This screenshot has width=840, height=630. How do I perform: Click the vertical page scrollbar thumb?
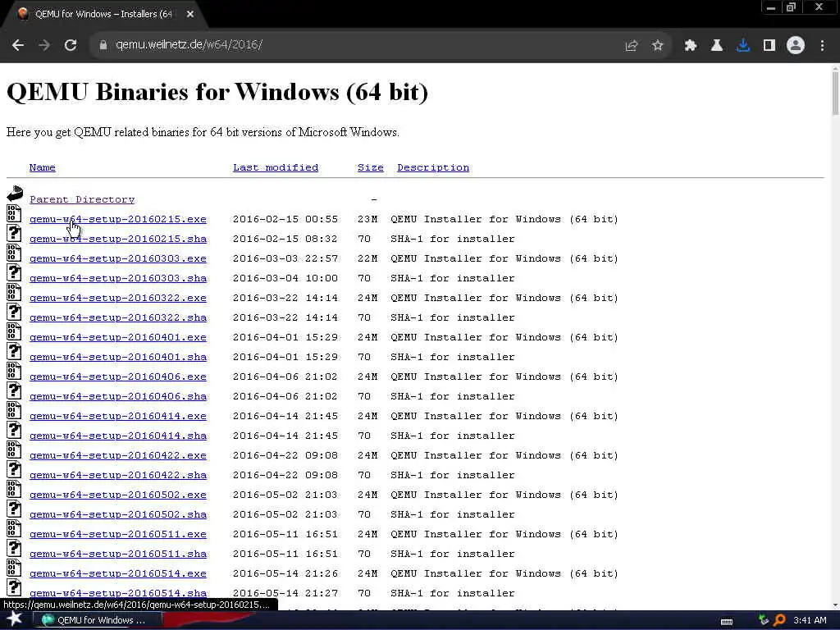[835, 92]
